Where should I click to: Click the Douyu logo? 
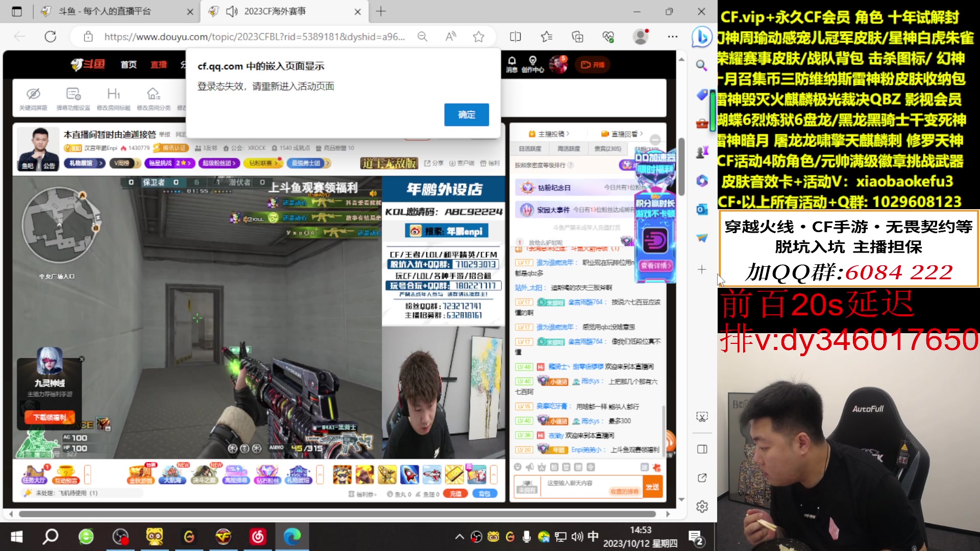point(88,64)
